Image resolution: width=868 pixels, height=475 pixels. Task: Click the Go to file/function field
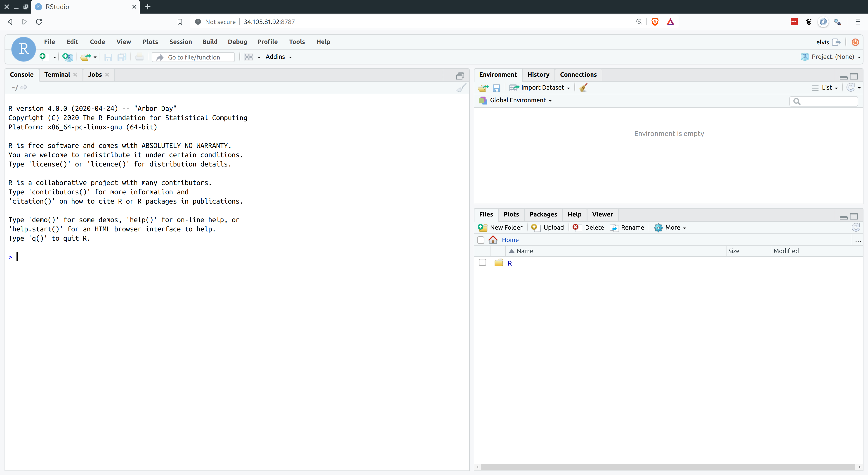193,57
